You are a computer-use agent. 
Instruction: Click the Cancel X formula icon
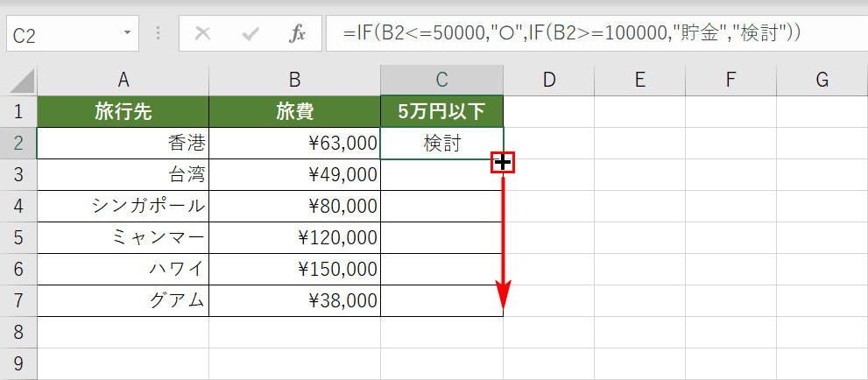(203, 35)
